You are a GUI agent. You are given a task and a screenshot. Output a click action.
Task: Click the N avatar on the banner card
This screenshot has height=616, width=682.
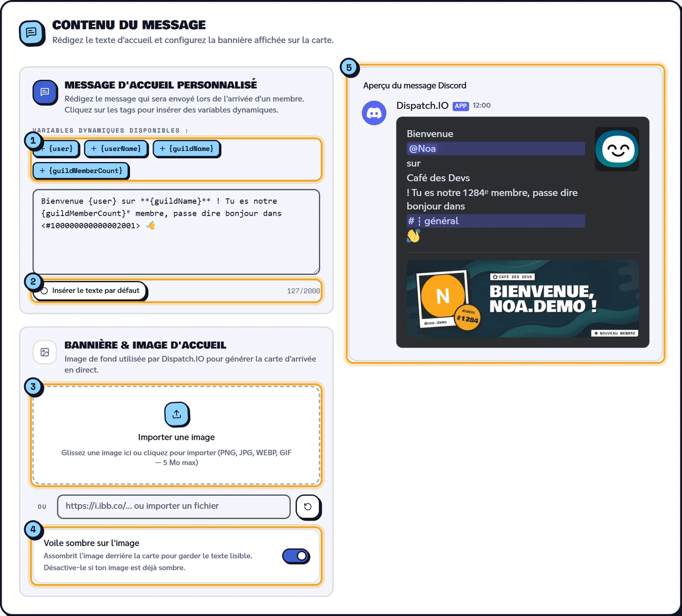click(442, 296)
